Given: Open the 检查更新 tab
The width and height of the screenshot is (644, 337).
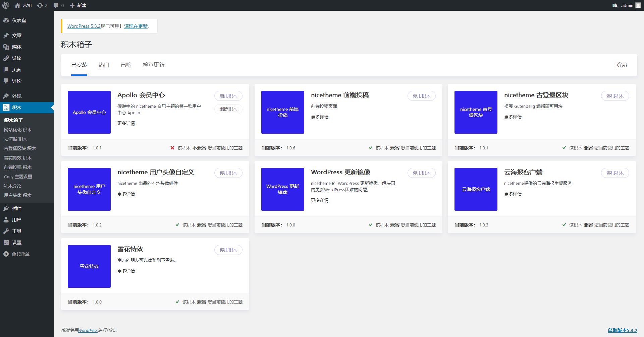Looking at the screenshot, I should click(x=153, y=65).
